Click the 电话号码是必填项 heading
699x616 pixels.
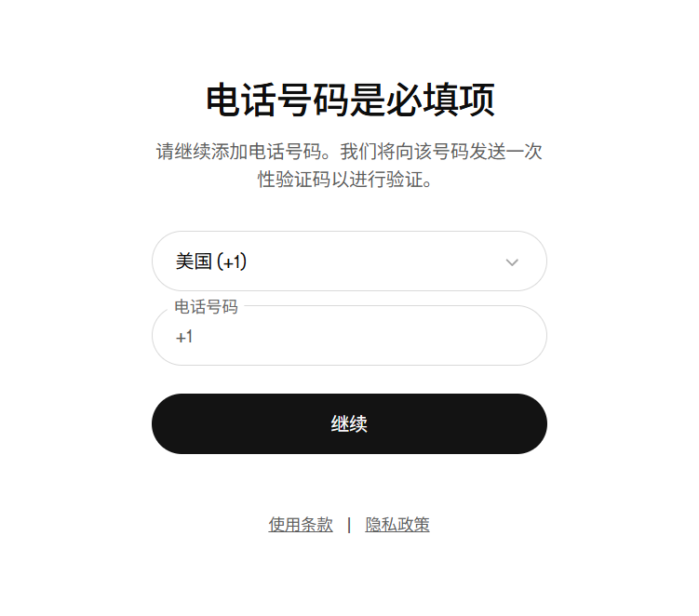[x=350, y=100]
